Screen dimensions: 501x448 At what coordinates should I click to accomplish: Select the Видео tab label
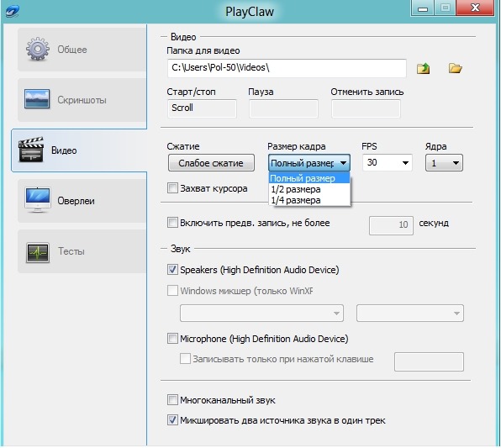64,150
